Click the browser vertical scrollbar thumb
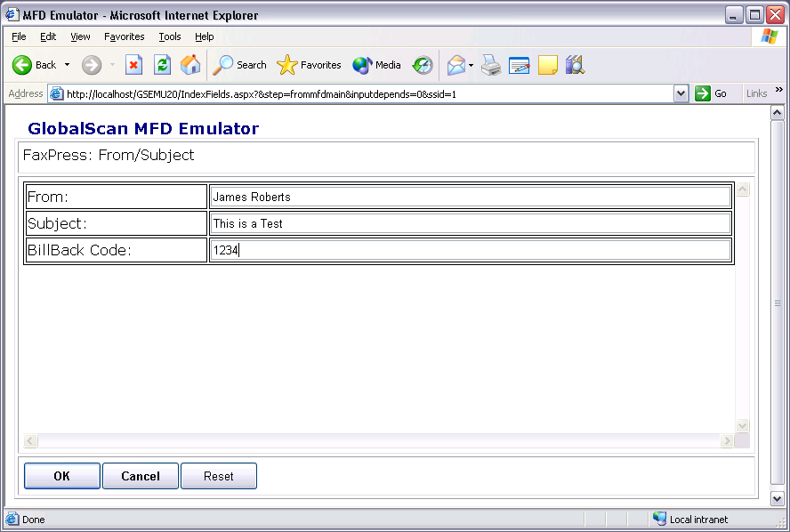 coord(777,302)
